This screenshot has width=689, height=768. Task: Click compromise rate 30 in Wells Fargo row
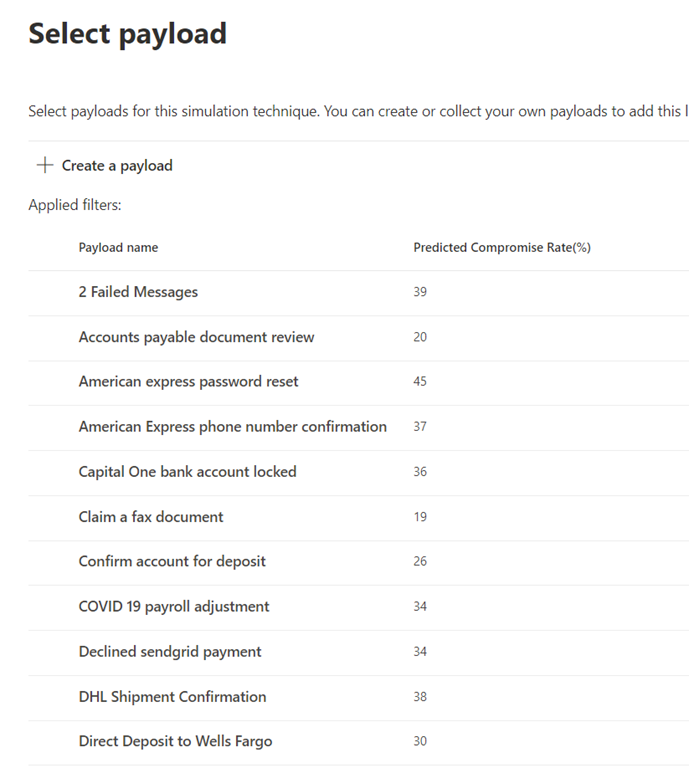click(x=420, y=742)
